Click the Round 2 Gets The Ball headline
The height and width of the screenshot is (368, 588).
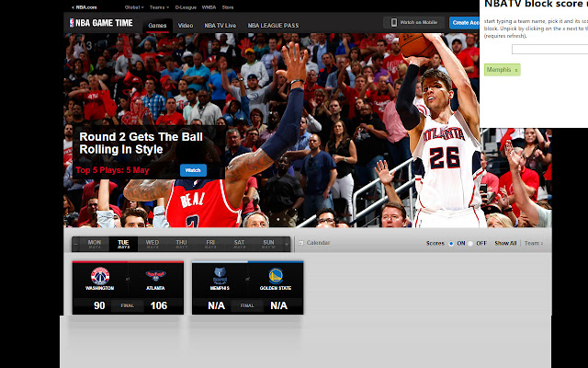tap(141, 144)
